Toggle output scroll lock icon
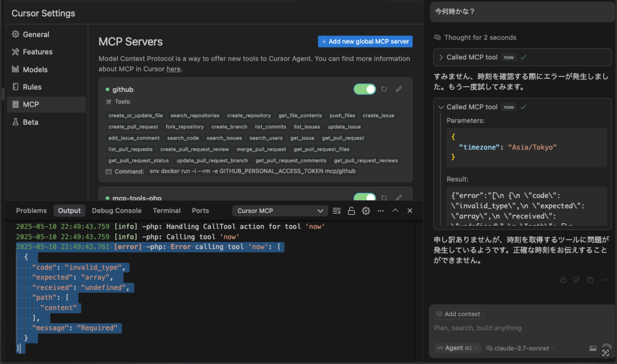 pyautogui.click(x=351, y=211)
